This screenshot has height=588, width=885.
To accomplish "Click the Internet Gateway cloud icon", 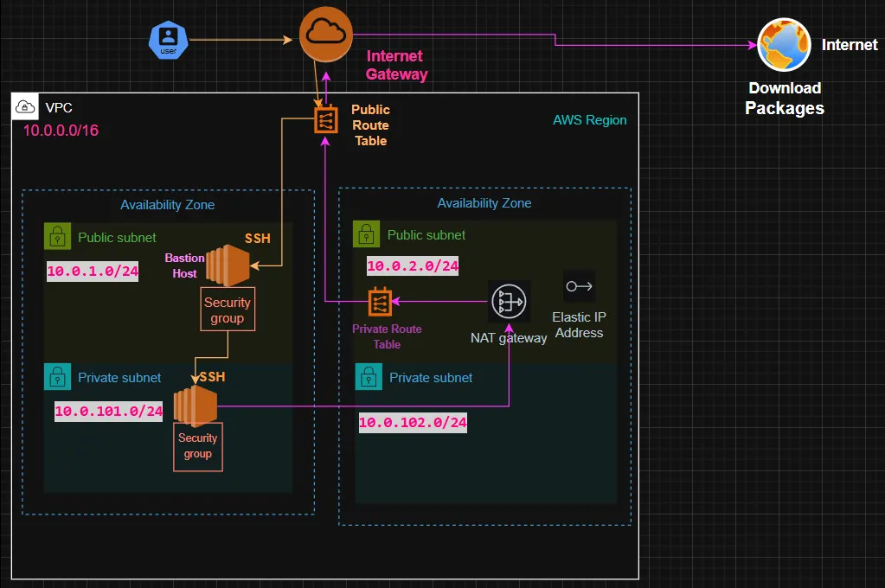I will 326,34.
